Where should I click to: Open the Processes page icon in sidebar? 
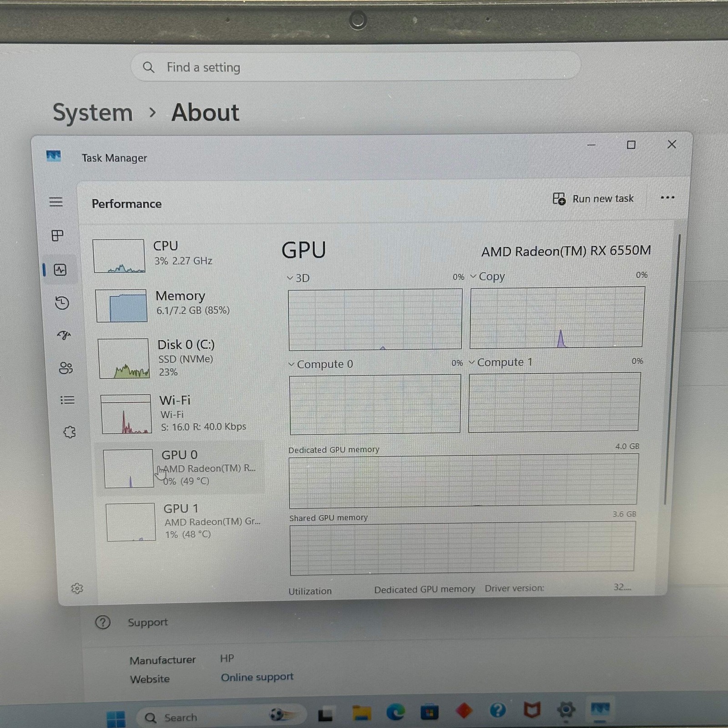[57, 235]
